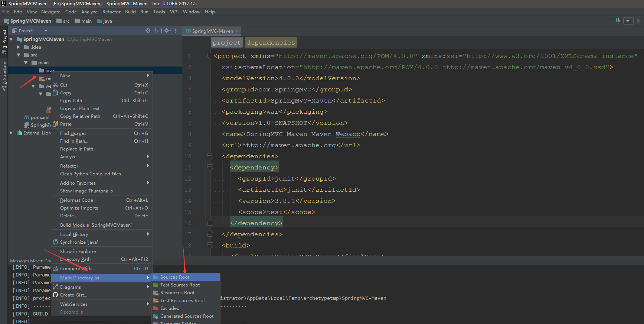Open the run configuration dropdown
The width and height of the screenshot is (644, 324).
coord(628,21)
